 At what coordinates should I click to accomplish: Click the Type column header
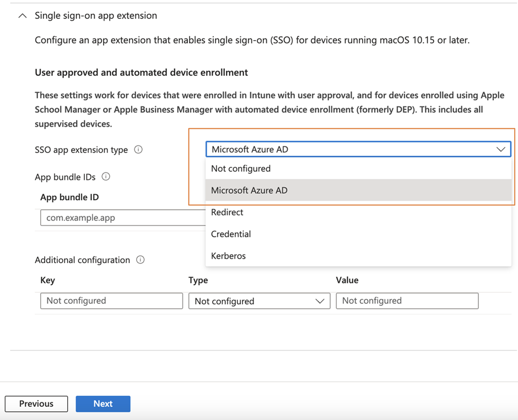[198, 280]
